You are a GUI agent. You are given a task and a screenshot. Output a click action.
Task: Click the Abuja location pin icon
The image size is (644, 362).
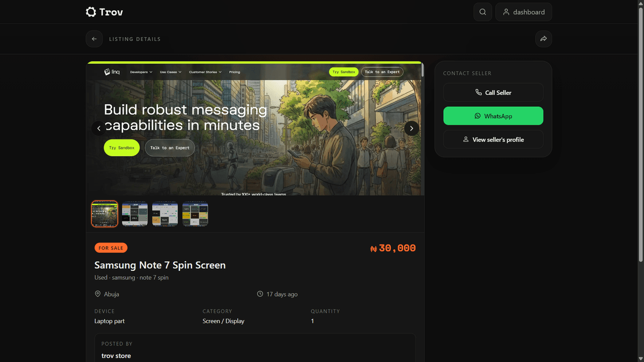[98, 294]
